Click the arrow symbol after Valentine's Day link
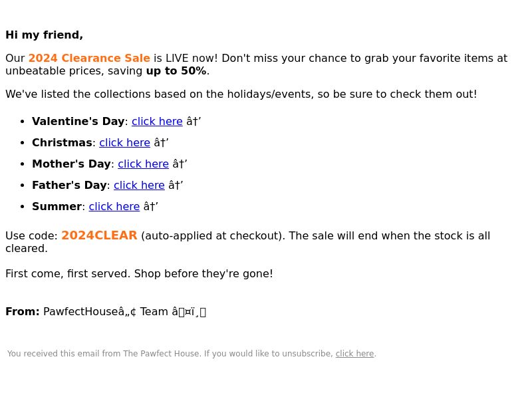Viewport: 532px width, 399px height. (x=194, y=122)
